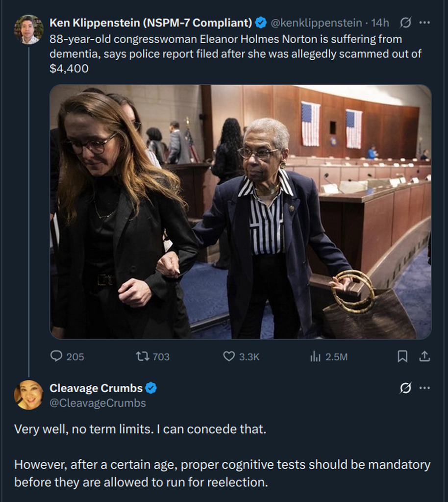Open more options for Ken Klippenstein's post
The height and width of the screenshot is (502, 448).
point(425,23)
